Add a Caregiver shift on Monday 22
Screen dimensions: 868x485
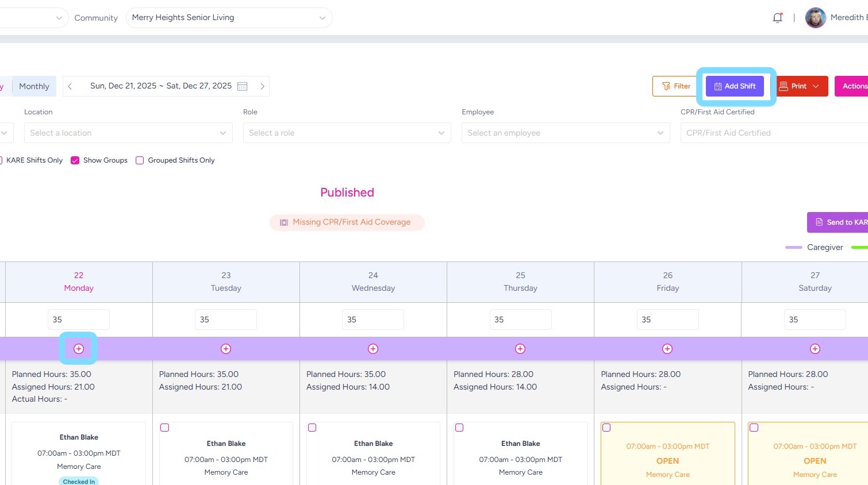point(79,349)
